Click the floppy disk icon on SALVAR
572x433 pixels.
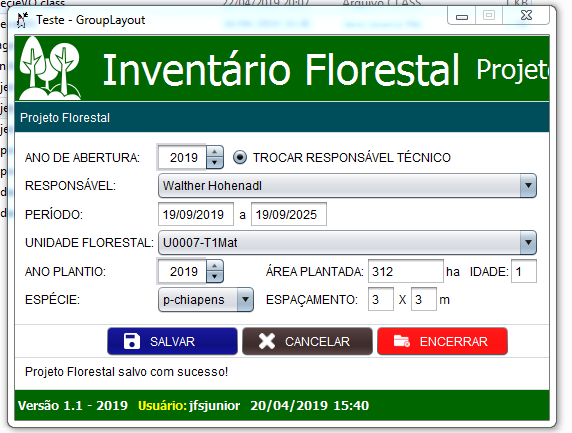tap(132, 341)
